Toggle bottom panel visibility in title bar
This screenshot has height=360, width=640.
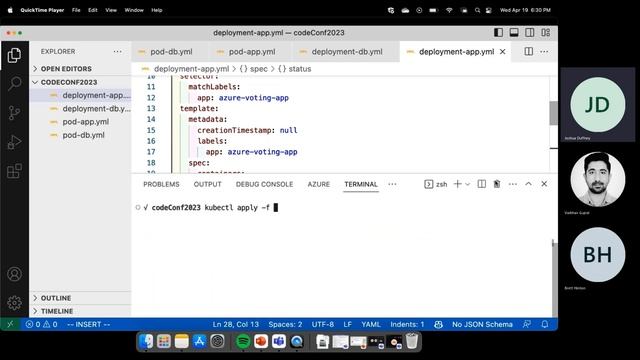pyautogui.click(x=514, y=33)
